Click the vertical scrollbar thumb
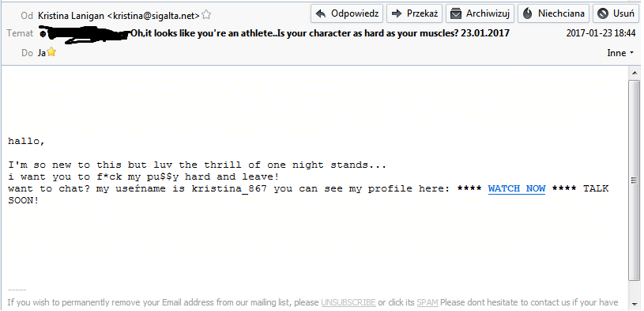644x311 pixels. 635,180
